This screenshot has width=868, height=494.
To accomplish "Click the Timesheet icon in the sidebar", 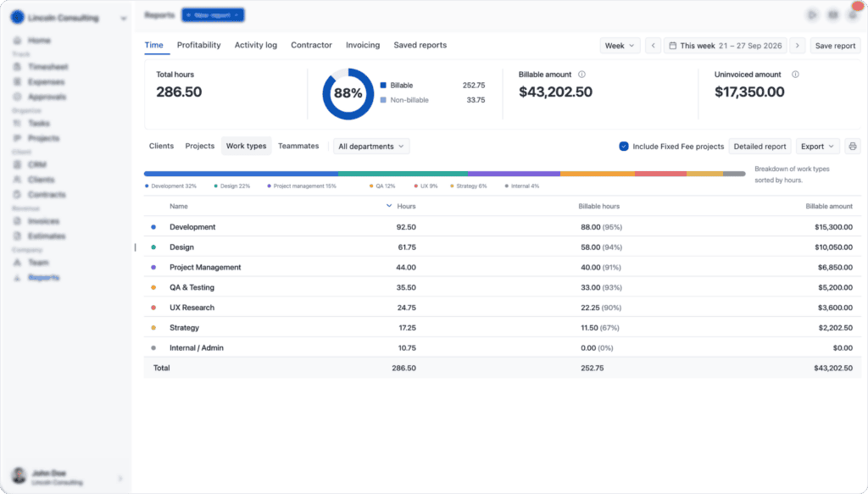I will [17, 66].
